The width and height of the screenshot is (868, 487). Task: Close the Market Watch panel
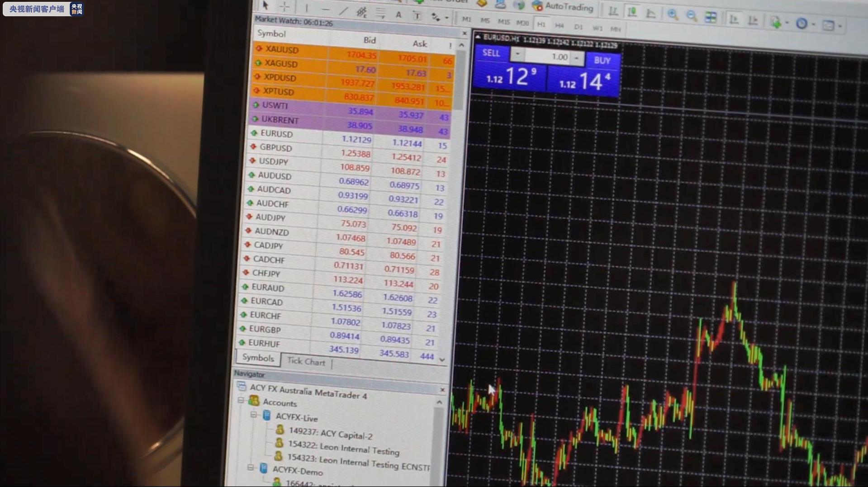464,33
